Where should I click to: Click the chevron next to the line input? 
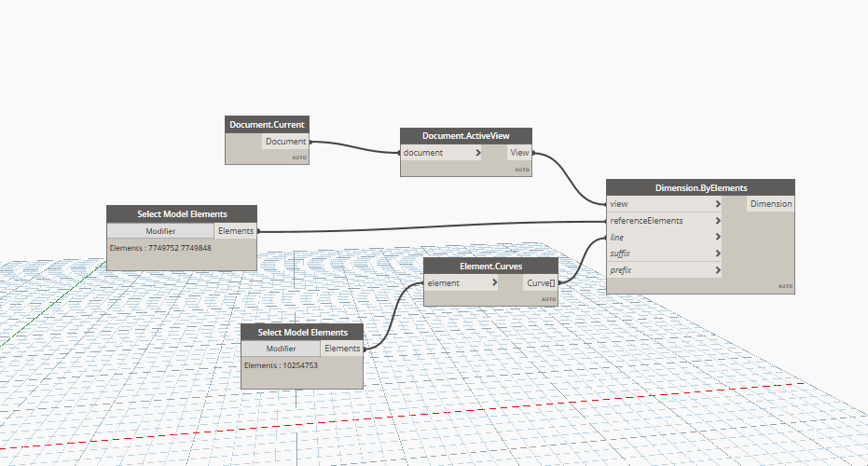(x=718, y=238)
